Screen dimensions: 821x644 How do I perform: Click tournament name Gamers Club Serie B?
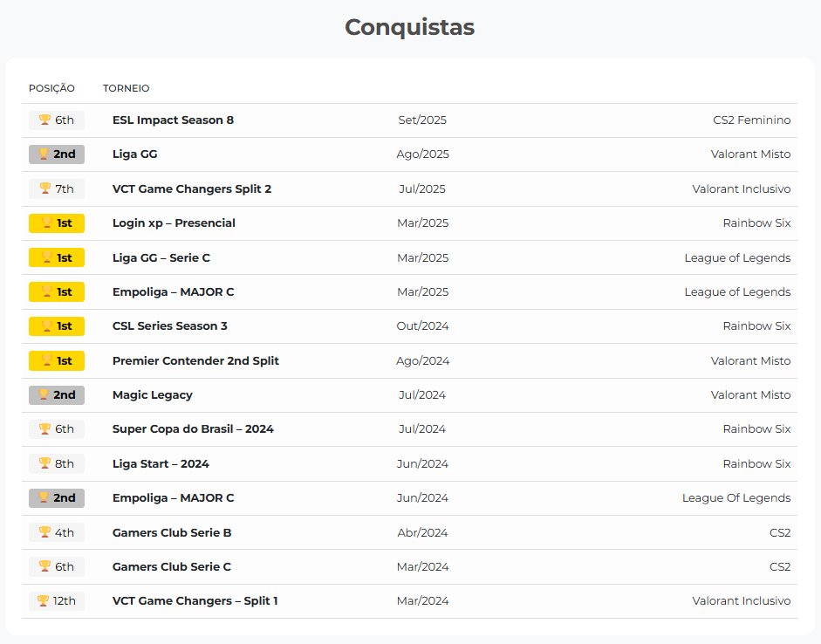172,532
